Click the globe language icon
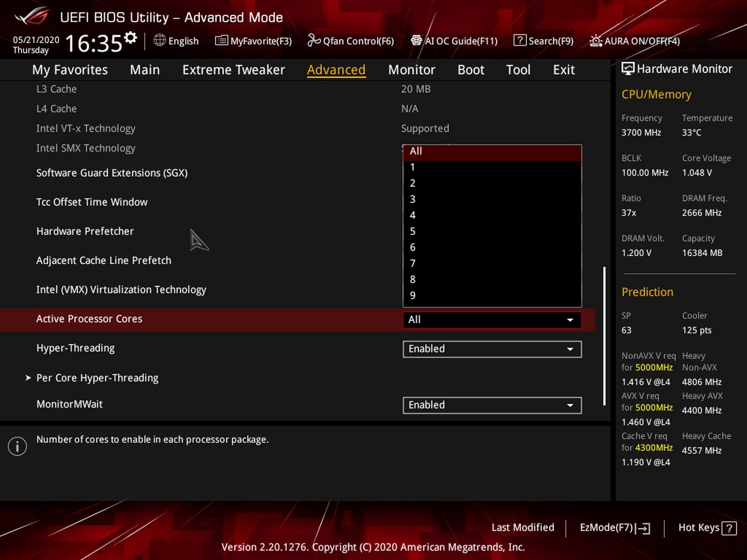This screenshot has width=747, height=560. tap(160, 40)
